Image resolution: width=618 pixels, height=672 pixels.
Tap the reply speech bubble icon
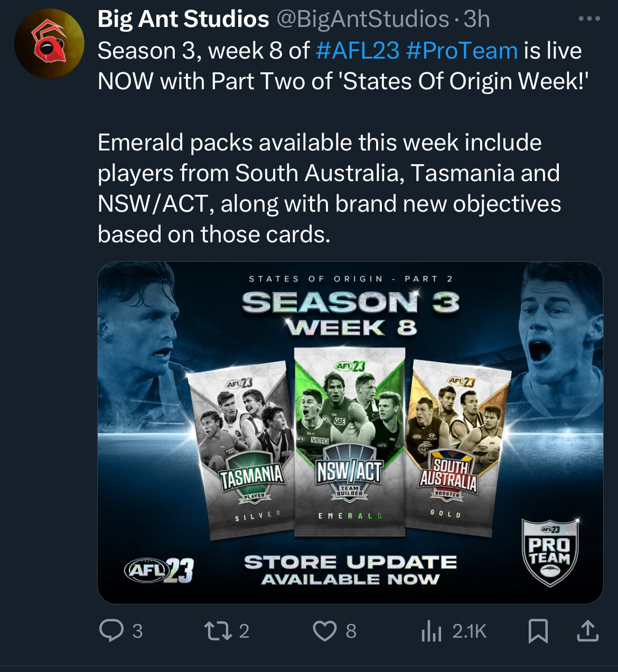[x=111, y=630]
